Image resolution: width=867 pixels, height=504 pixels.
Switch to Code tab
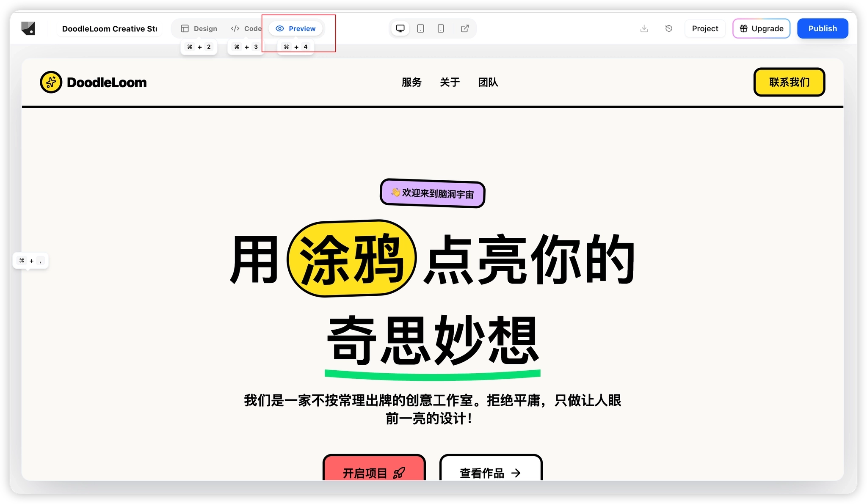[246, 28]
